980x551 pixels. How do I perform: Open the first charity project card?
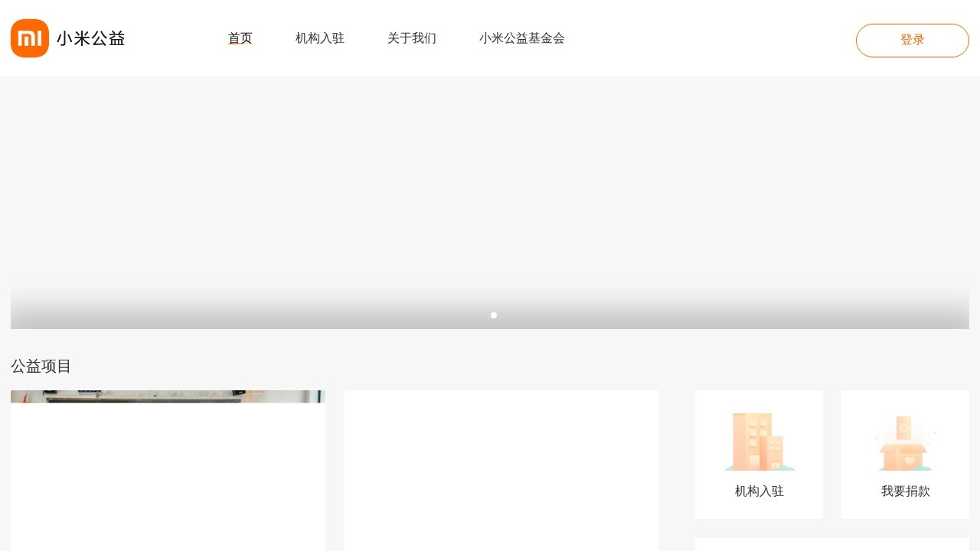click(168, 468)
